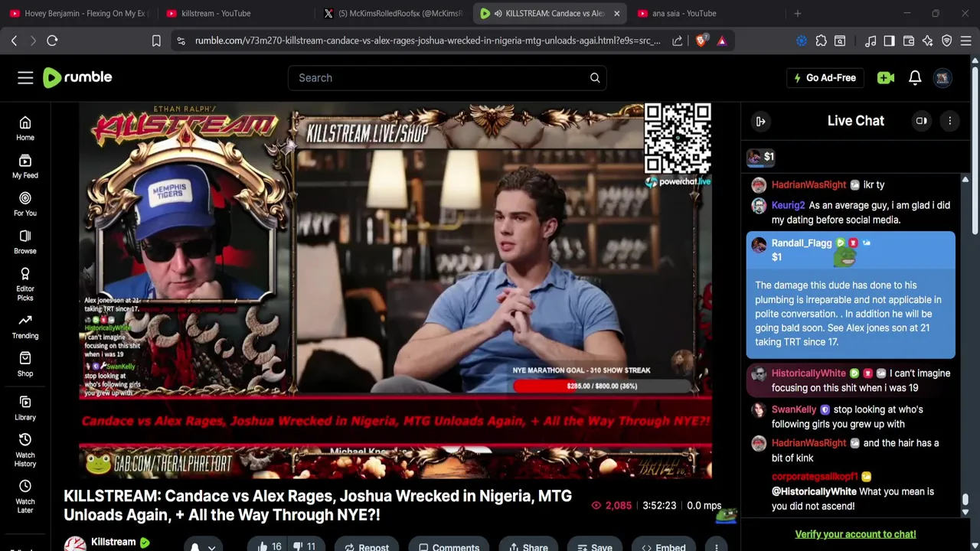Viewport: 980px width, 551px height.
Task: Open the video more options three-dot menu
Action: [716, 547]
